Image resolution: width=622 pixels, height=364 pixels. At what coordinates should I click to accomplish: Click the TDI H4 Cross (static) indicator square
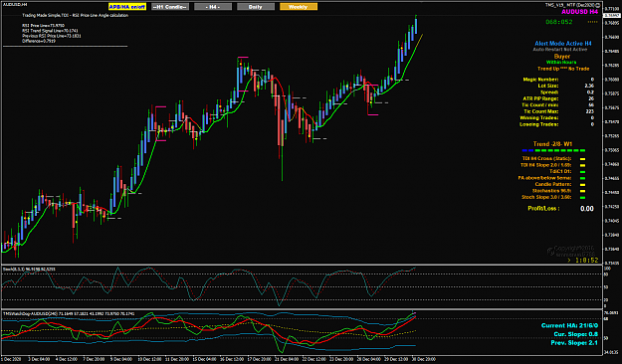(583, 159)
